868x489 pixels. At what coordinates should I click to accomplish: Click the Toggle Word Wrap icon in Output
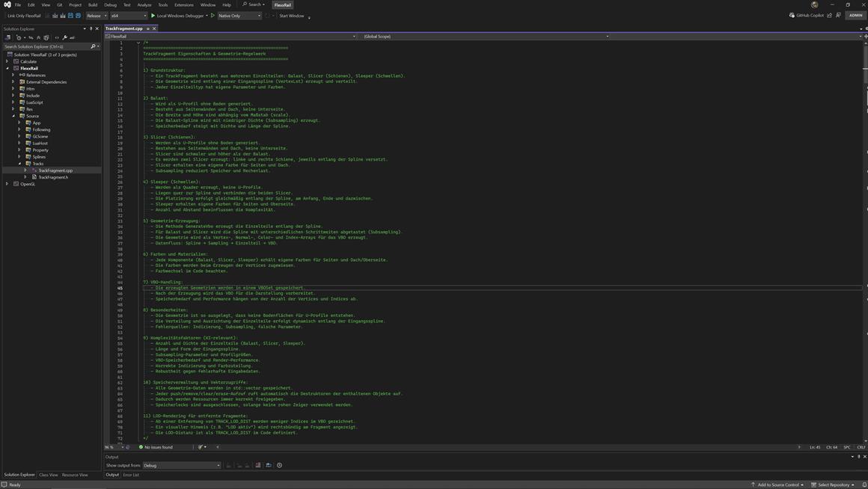(269, 465)
